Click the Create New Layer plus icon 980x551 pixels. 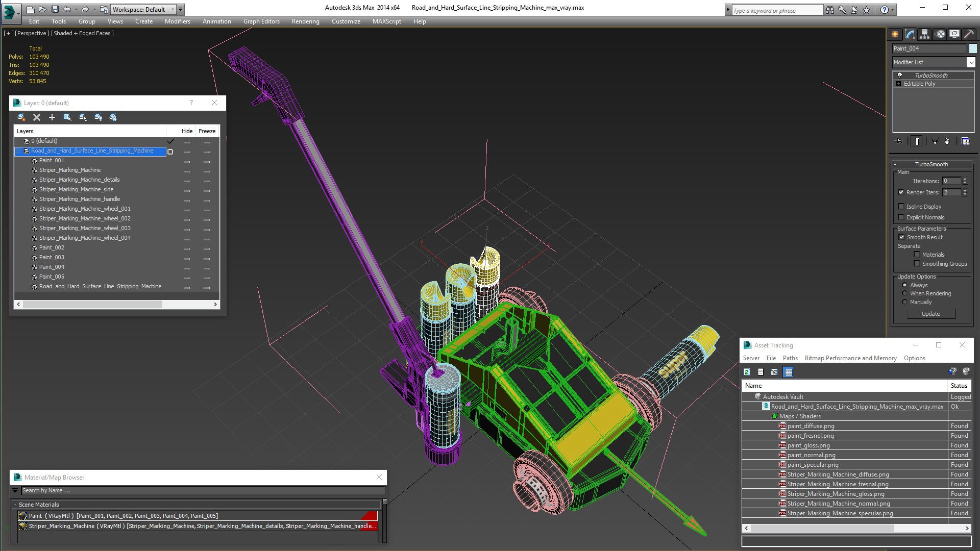click(52, 117)
